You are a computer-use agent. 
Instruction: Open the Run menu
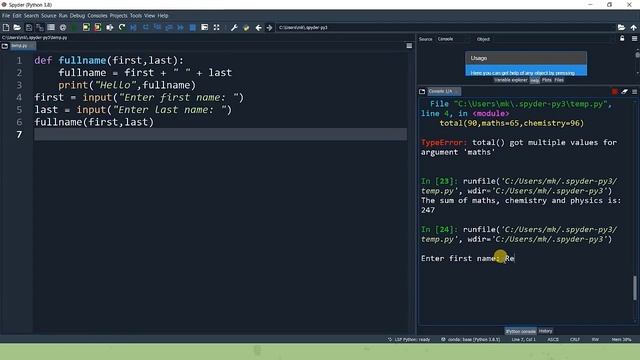(63, 16)
